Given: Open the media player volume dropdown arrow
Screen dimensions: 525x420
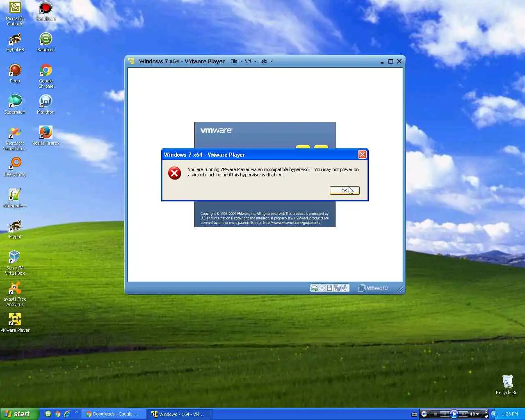Looking at the screenshot, I should [x=477, y=414].
